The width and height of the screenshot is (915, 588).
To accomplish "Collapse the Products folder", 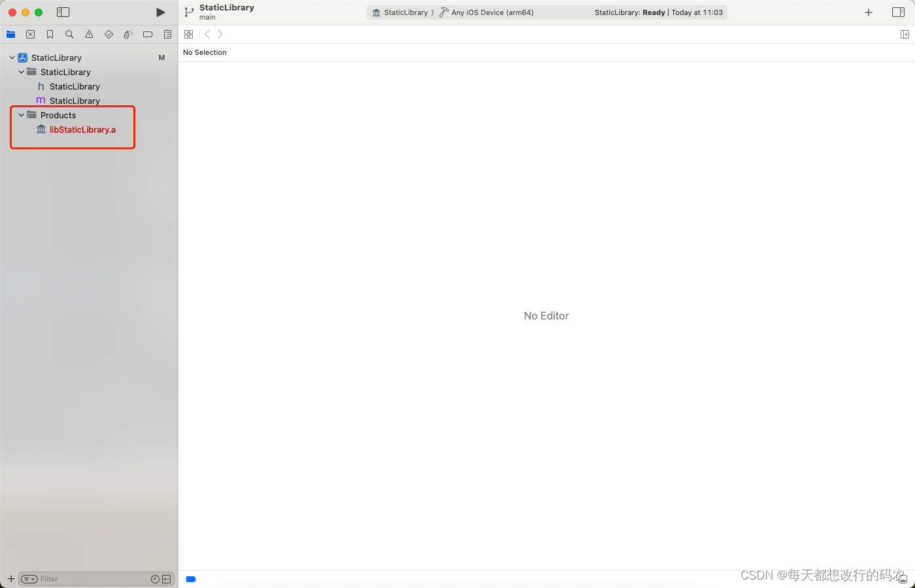I will (21, 115).
